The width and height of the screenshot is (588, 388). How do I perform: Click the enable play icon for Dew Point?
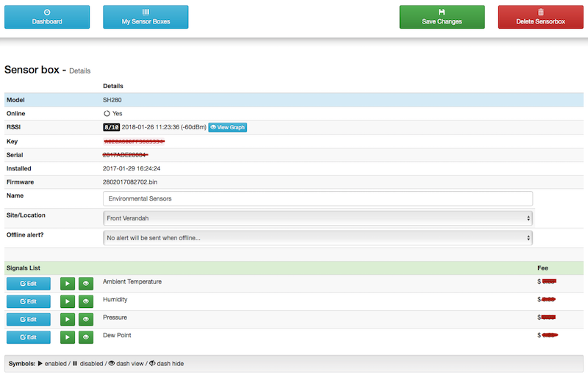point(67,337)
